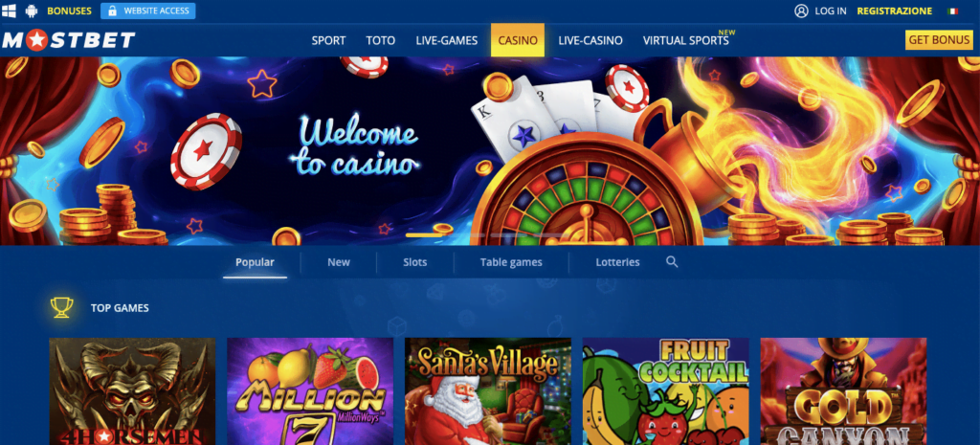Click the Mostbet logo
The height and width of the screenshot is (445, 980).
[68, 40]
